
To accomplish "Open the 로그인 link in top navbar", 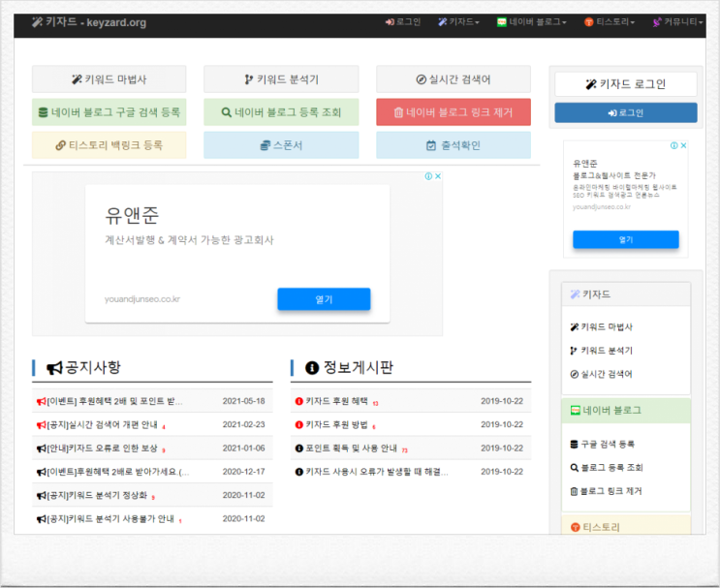I will coord(403,22).
